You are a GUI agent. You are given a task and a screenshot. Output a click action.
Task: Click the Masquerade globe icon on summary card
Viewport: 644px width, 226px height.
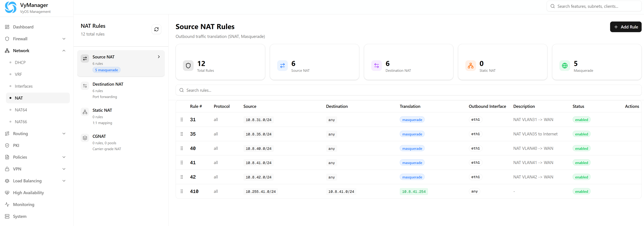(565, 65)
